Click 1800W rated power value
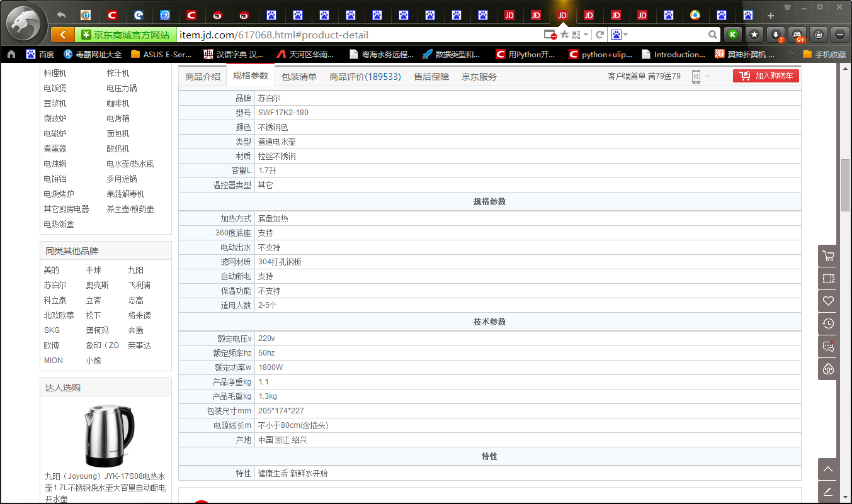Image resolution: width=852 pixels, height=504 pixels. click(271, 367)
